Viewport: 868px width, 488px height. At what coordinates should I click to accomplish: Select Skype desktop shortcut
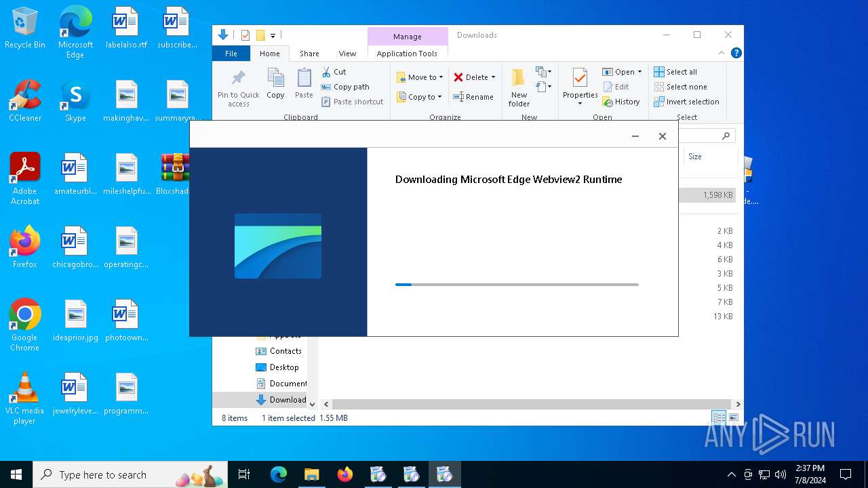coord(75,101)
